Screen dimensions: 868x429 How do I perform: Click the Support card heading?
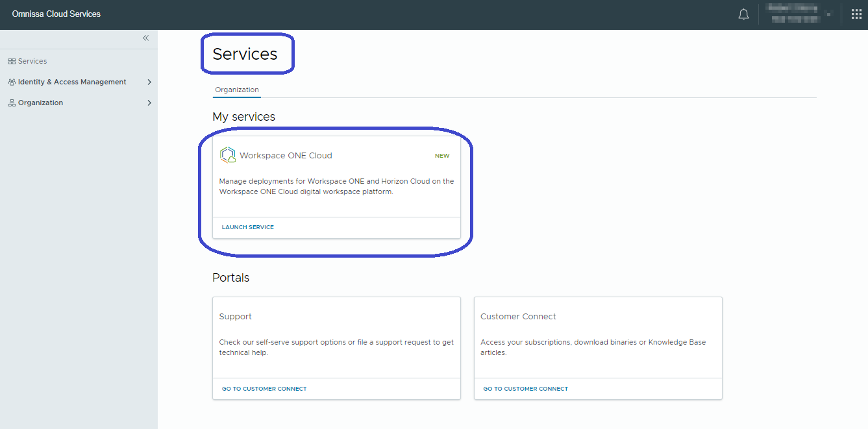pyautogui.click(x=236, y=317)
